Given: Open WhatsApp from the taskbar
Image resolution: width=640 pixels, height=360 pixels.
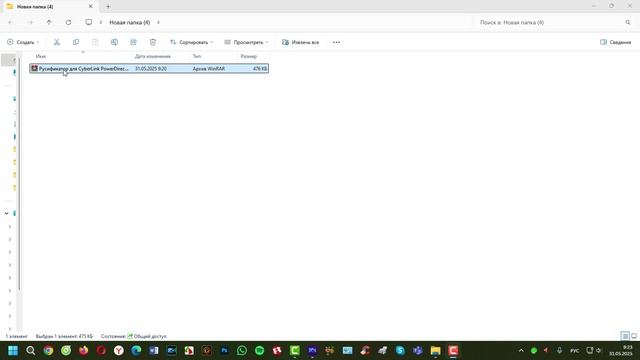Looking at the screenshot, I should (242, 351).
